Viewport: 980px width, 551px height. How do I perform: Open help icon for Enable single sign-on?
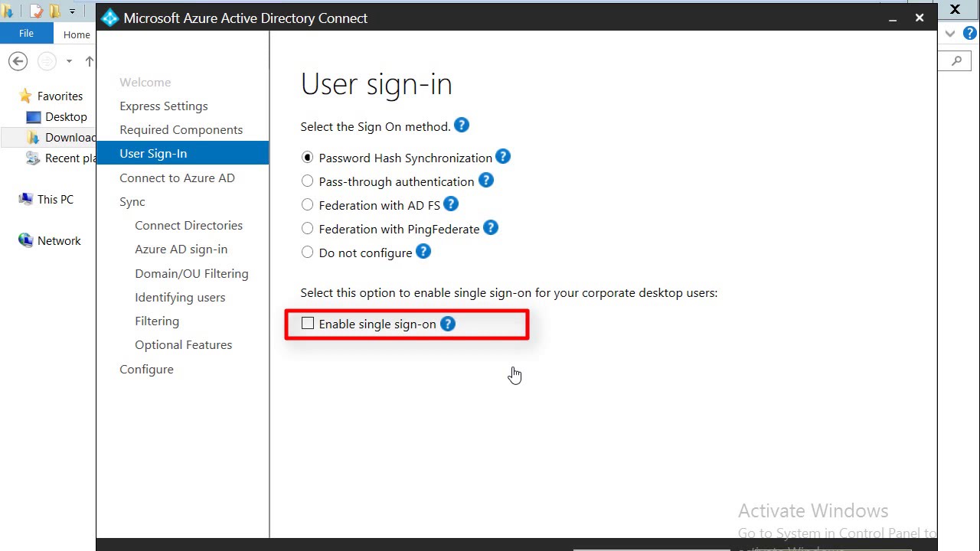point(448,324)
